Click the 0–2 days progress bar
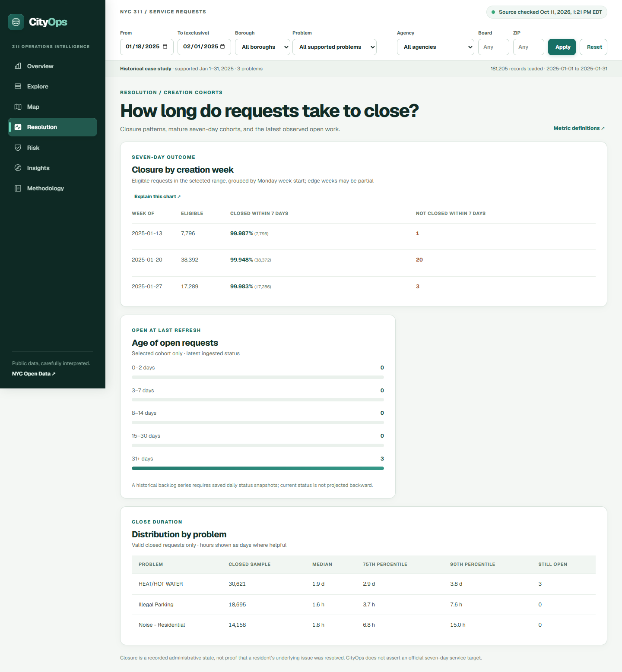The height and width of the screenshot is (672, 622). pos(258,377)
